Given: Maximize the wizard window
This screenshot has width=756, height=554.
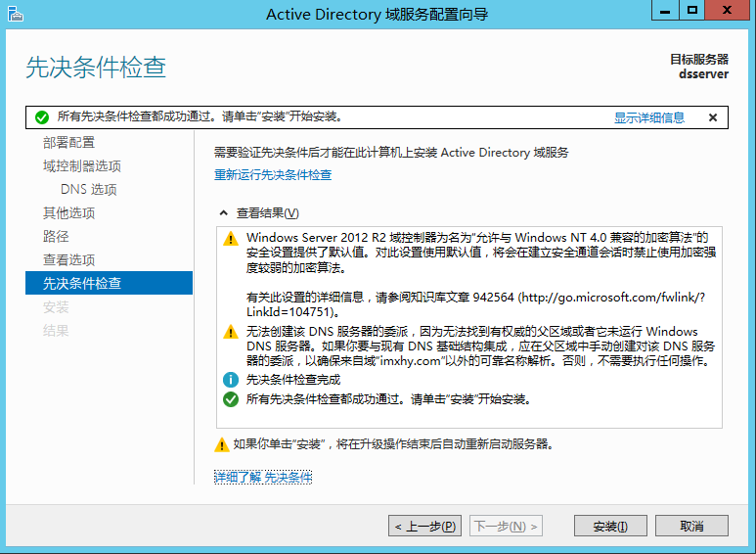Looking at the screenshot, I should (692, 10).
